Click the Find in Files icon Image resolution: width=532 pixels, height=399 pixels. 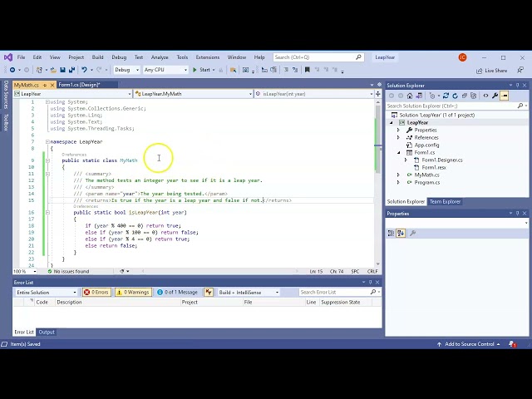coord(233,70)
